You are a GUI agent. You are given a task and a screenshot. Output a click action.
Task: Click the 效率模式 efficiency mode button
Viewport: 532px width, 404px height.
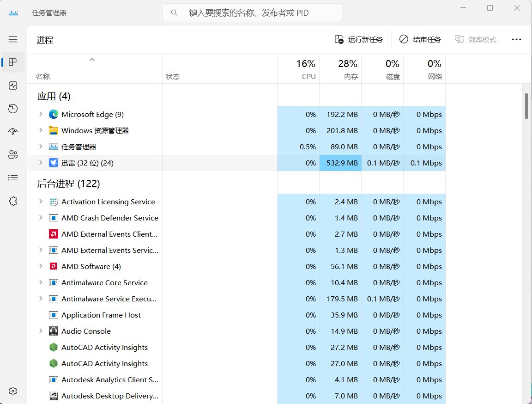475,40
